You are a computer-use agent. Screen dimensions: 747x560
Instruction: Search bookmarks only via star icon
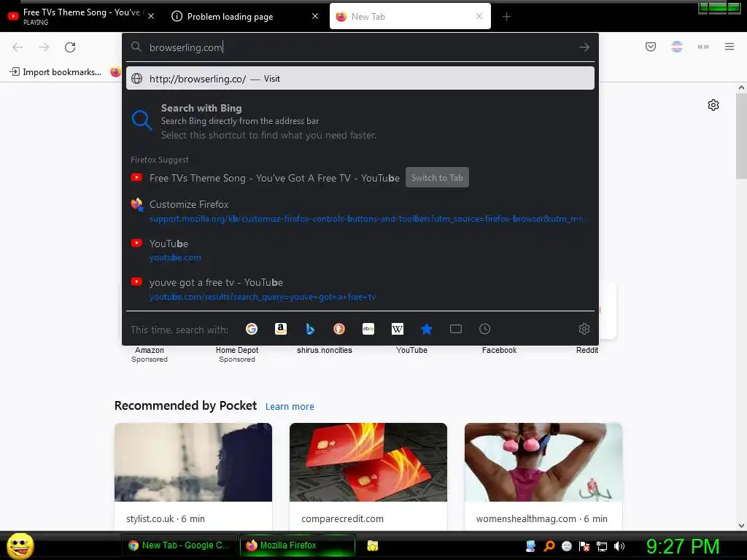426,329
